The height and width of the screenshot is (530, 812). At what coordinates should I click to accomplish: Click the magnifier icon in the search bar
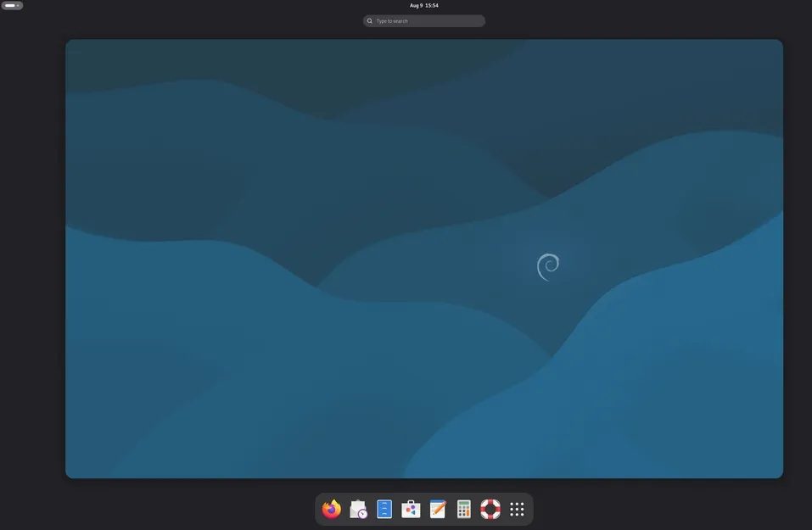[370, 21]
